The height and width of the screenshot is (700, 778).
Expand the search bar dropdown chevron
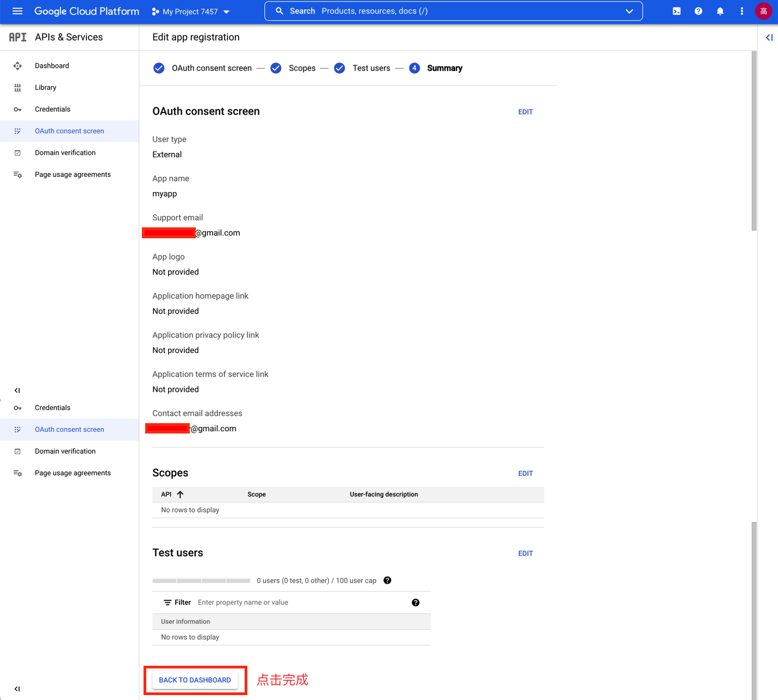point(629,11)
